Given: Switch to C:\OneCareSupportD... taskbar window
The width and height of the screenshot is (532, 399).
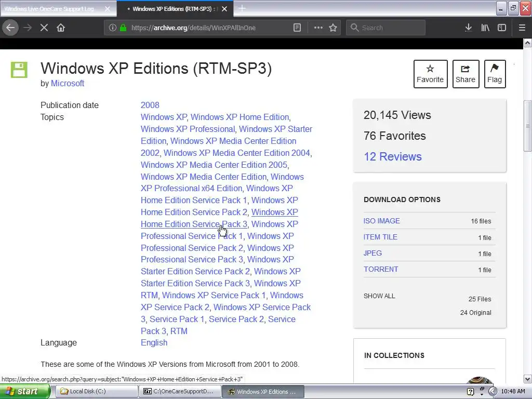Looking at the screenshot, I should [x=180, y=391].
